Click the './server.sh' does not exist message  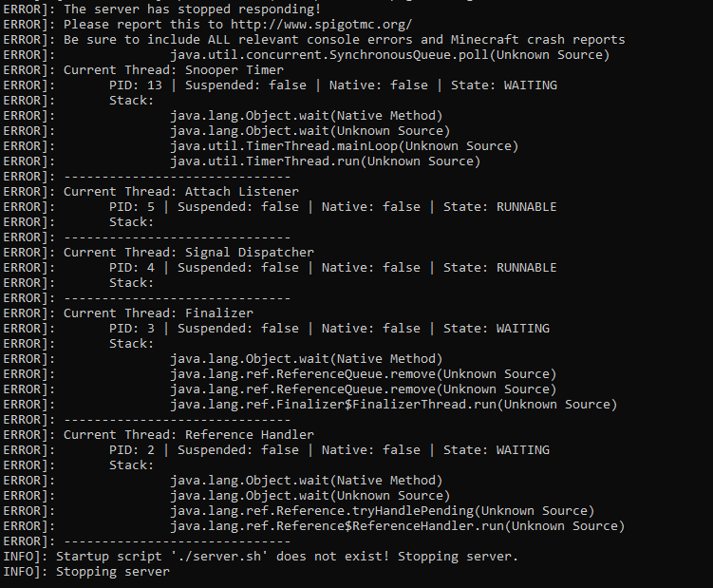287,556
